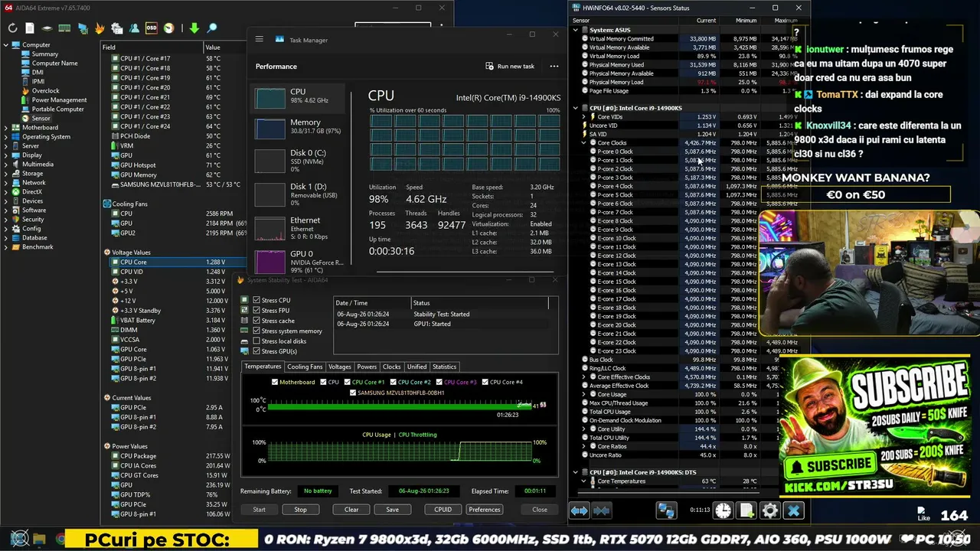Viewport: 980px width, 551px height.
Task: Click the Field column header in AIDA64
Action: (x=152, y=47)
